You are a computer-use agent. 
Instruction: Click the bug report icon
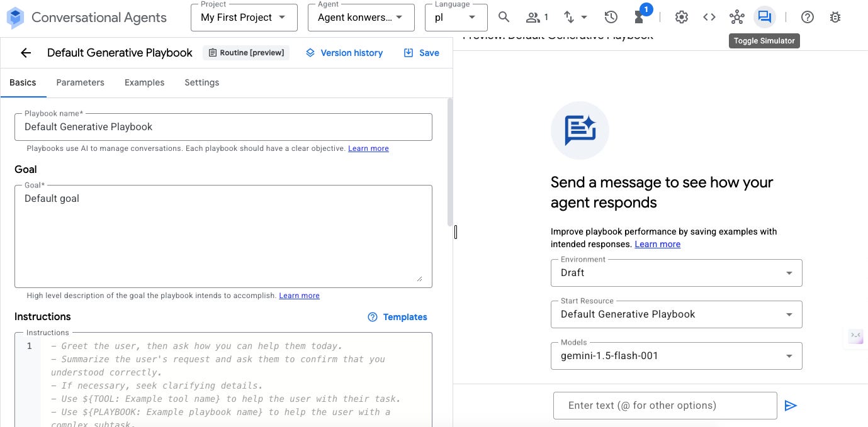tap(835, 17)
